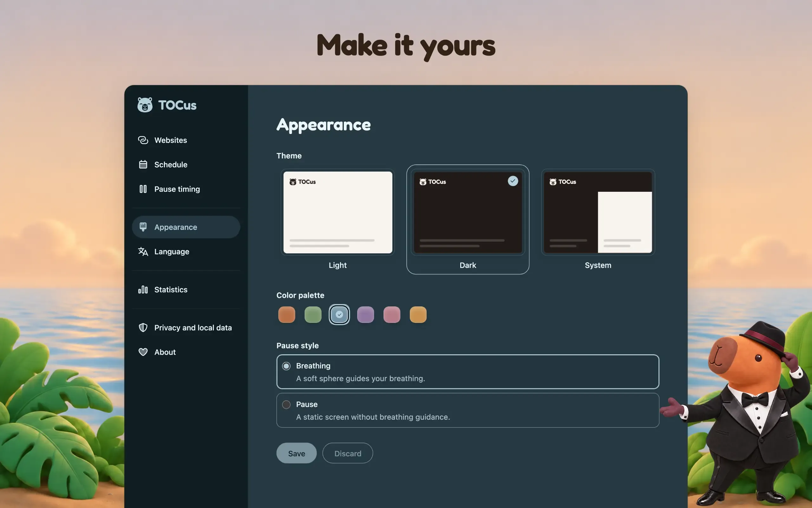Click the Websites link icon
Image resolution: width=812 pixels, height=508 pixels.
click(x=143, y=140)
